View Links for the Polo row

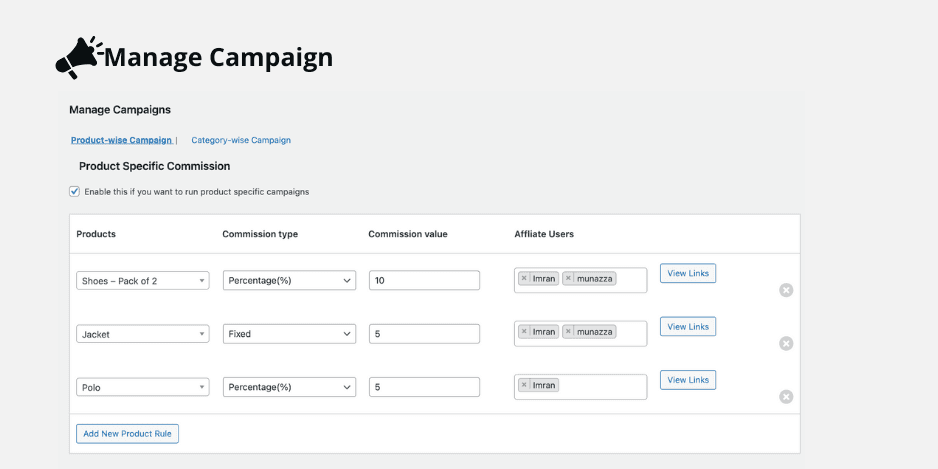click(x=688, y=380)
